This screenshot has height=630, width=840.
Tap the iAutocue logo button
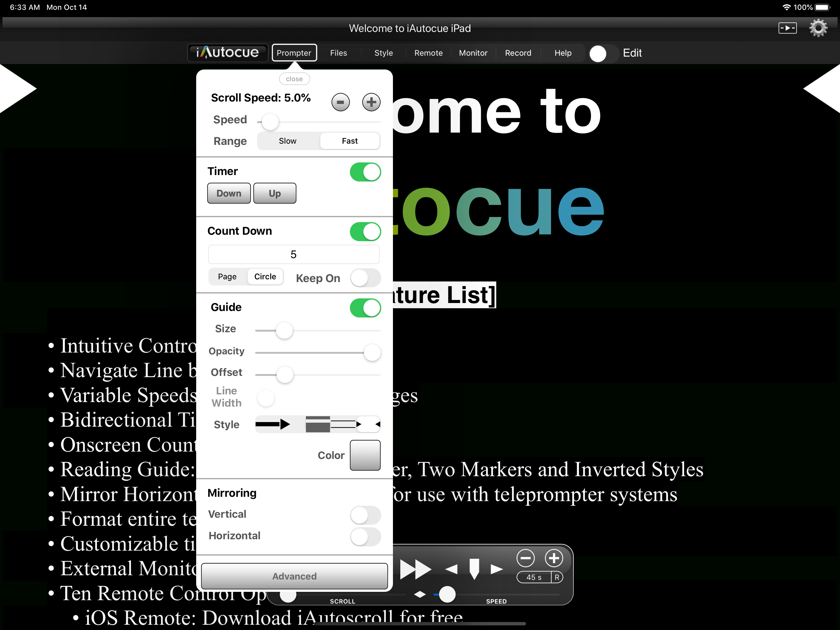click(228, 52)
